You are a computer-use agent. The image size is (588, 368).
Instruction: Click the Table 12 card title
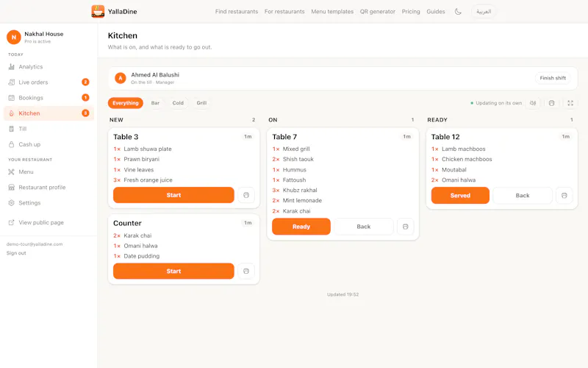pos(445,137)
